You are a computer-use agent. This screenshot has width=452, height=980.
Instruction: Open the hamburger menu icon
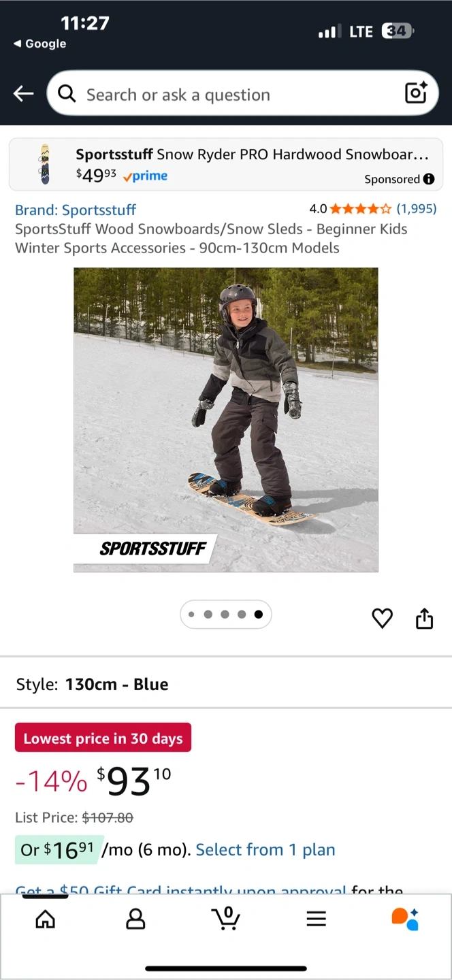pos(316,919)
